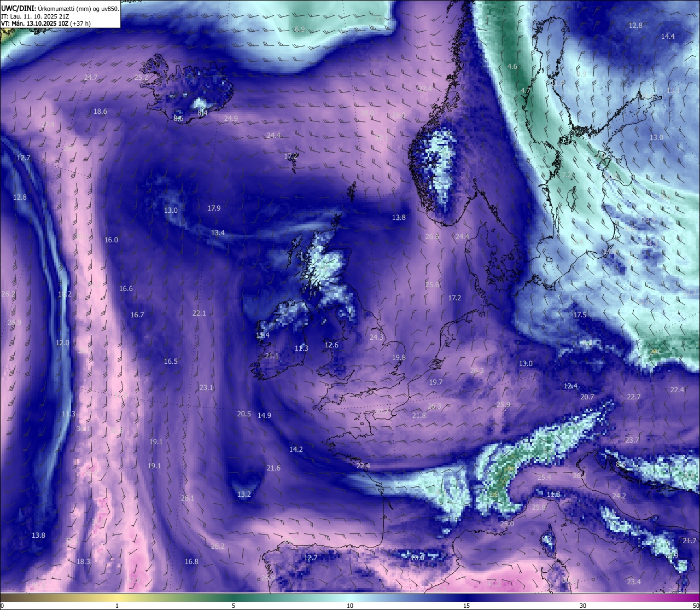The image size is (700, 610).
Task: Click the 24.2 value over the Adriatic
Action: 619,496
